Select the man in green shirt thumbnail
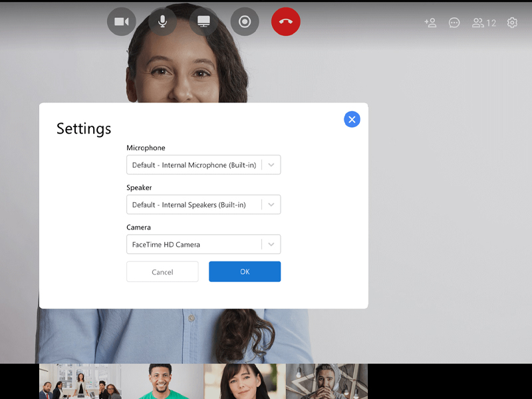The image size is (532, 399). (162, 381)
